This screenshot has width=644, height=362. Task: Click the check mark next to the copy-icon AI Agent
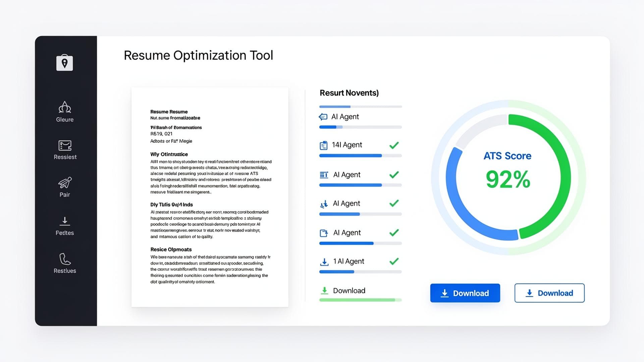pos(394,232)
